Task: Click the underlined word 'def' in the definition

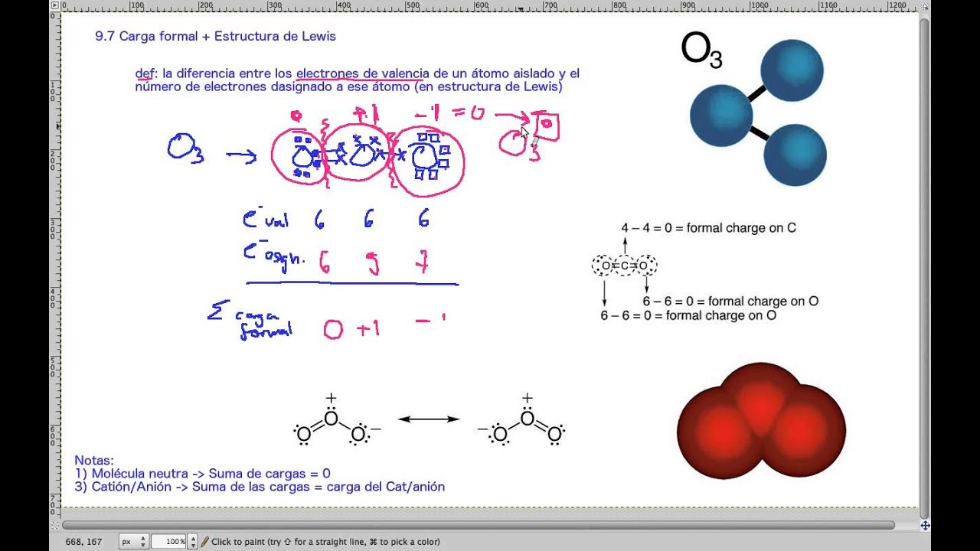Action: (x=145, y=74)
